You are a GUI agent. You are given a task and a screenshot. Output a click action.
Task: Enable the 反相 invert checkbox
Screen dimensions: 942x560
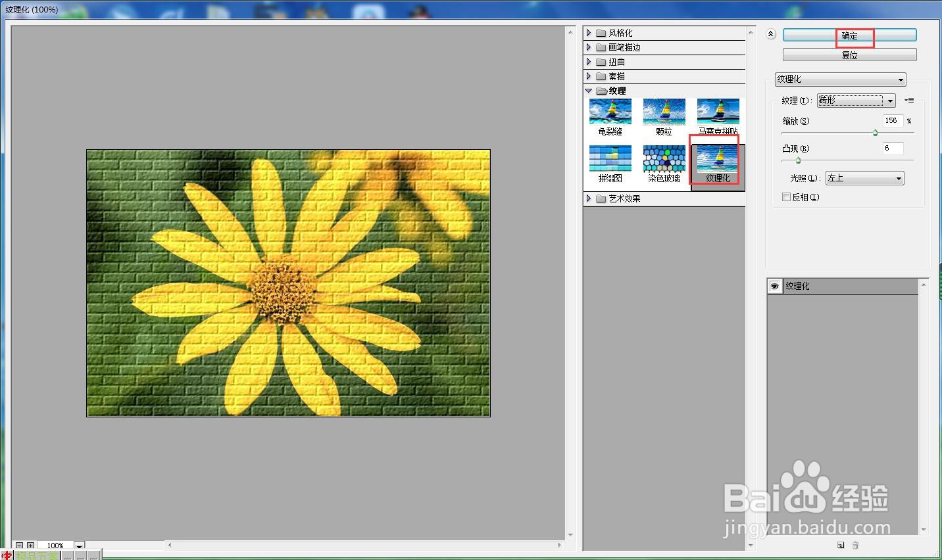[x=786, y=197]
